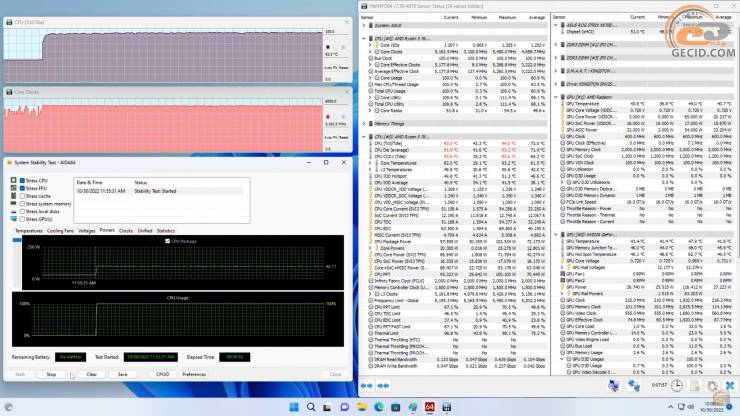Click the HWiNFO expand-columns left arrows button

click(x=366, y=386)
